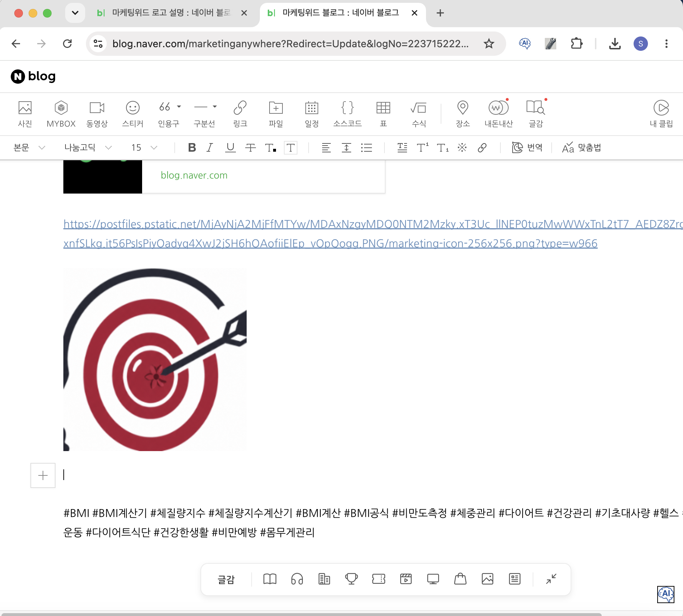
Task: Toggle bold formatting
Action: point(192,147)
